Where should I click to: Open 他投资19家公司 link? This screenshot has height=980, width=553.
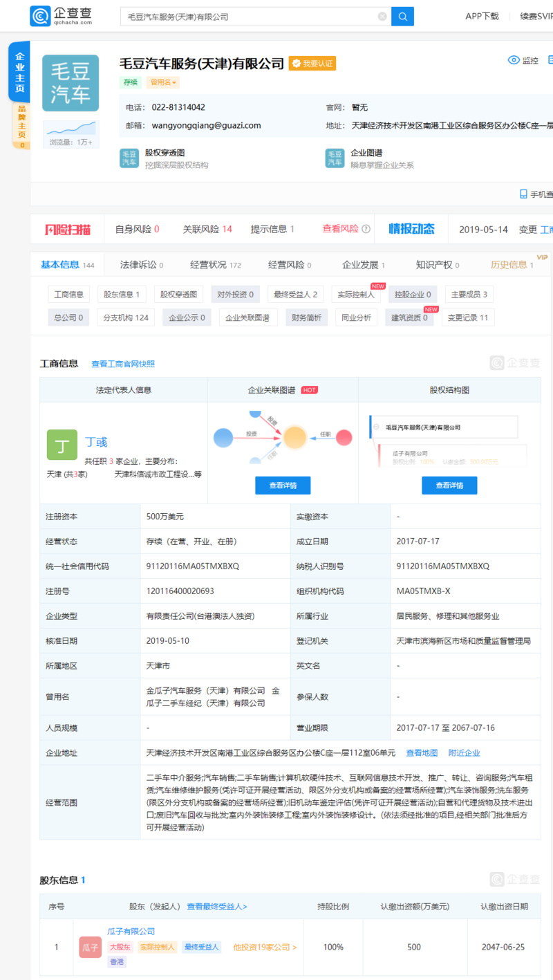[x=265, y=947]
